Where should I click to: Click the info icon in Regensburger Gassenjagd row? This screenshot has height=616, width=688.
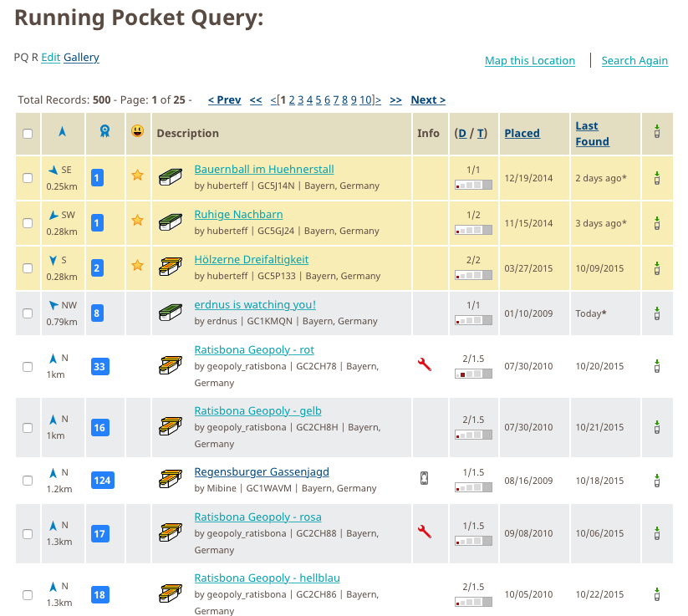coord(424,478)
